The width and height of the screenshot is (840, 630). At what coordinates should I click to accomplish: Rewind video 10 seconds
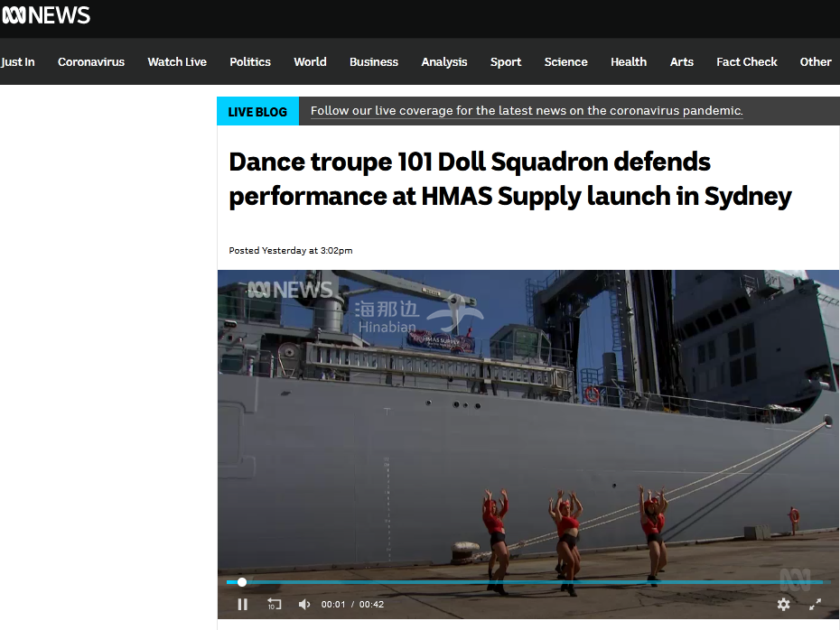point(274,605)
